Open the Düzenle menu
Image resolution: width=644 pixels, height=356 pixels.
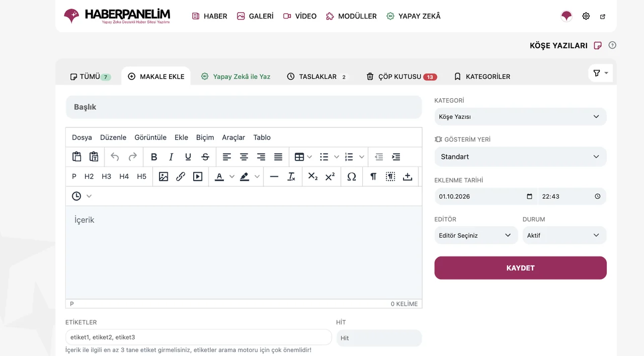[x=113, y=137]
